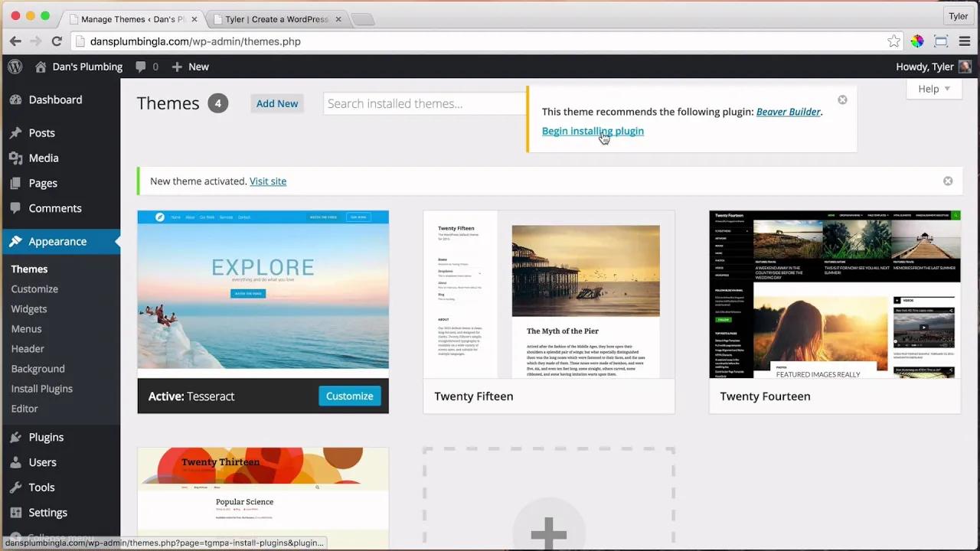Click Begin installing plugin link
This screenshot has height=551, width=980.
point(593,131)
